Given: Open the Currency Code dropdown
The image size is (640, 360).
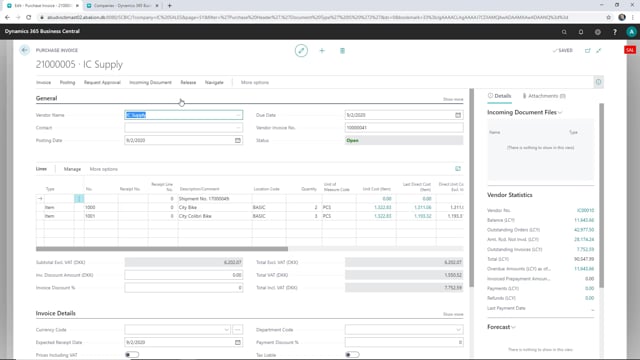Looking at the screenshot, I should pyautogui.click(x=227, y=330).
